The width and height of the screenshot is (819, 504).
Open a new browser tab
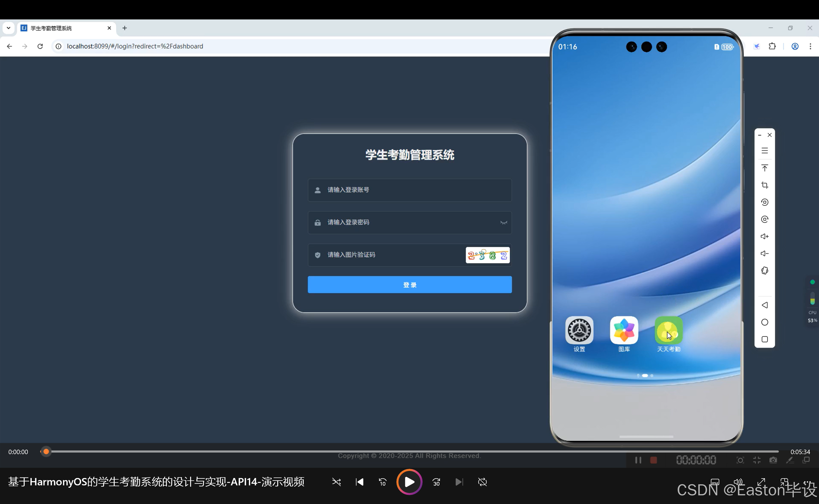click(x=125, y=28)
